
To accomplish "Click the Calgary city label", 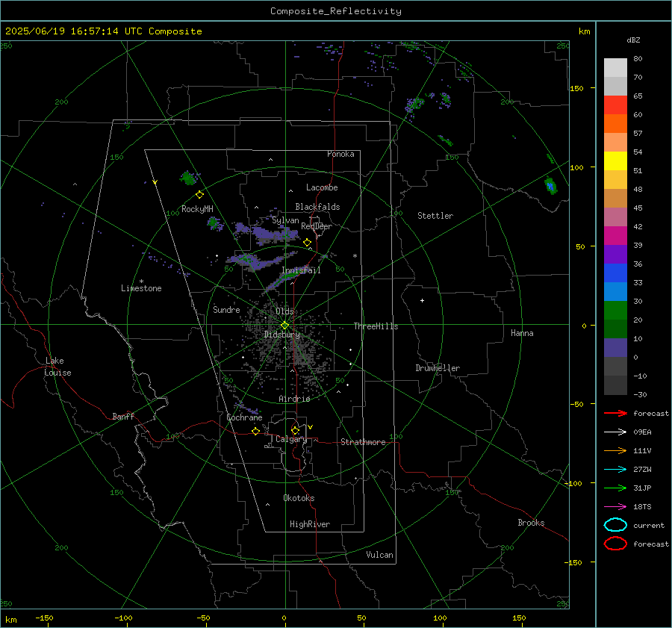I will pyautogui.click(x=291, y=439).
